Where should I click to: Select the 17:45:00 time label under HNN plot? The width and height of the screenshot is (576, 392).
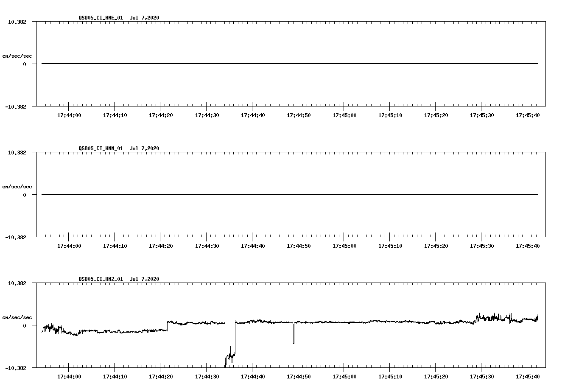coord(344,246)
